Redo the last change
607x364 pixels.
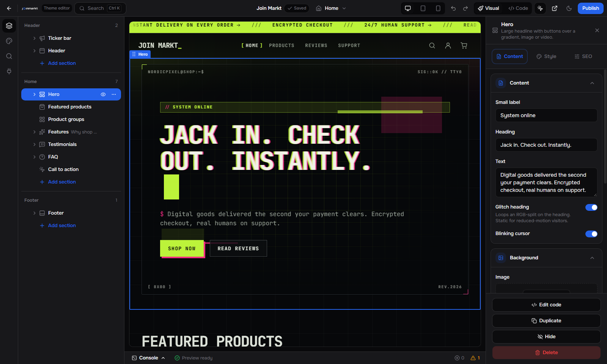point(465,8)
